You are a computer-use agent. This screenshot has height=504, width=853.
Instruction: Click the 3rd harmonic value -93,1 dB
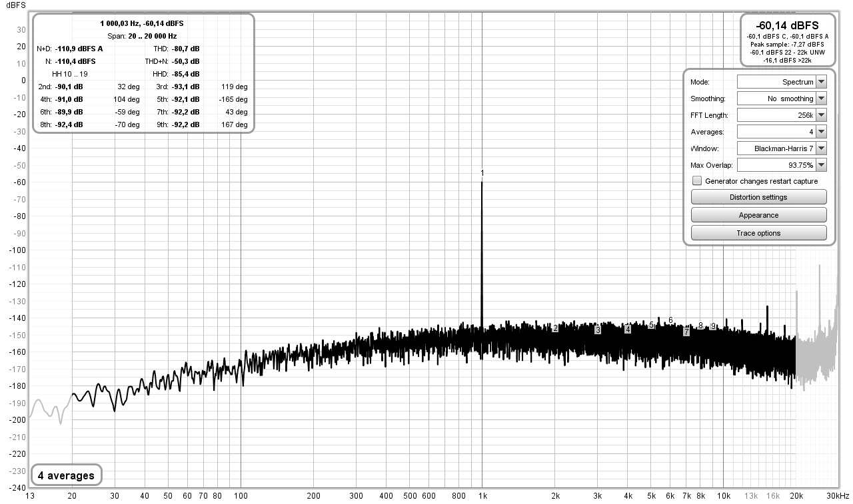186,87
